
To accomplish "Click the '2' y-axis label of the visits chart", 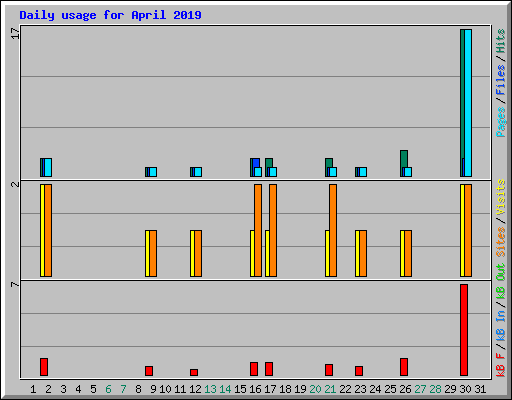I will tap(15, 184).
